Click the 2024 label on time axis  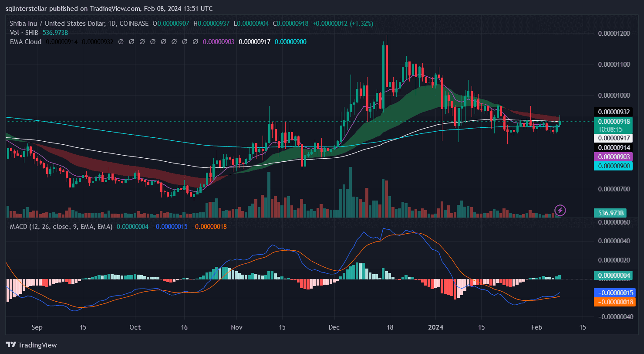coord(435,327)
